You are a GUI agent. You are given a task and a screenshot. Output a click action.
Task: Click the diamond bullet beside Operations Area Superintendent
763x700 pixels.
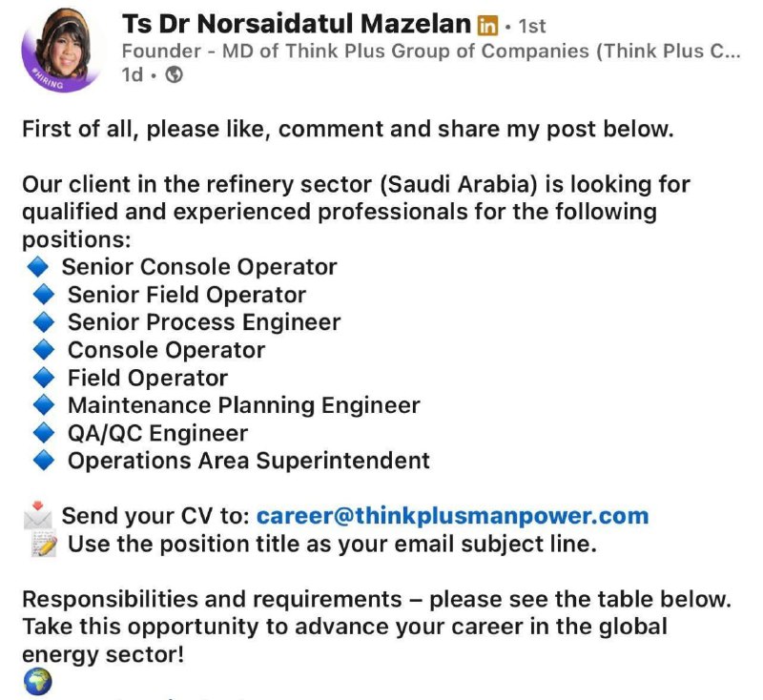(44, 461)
